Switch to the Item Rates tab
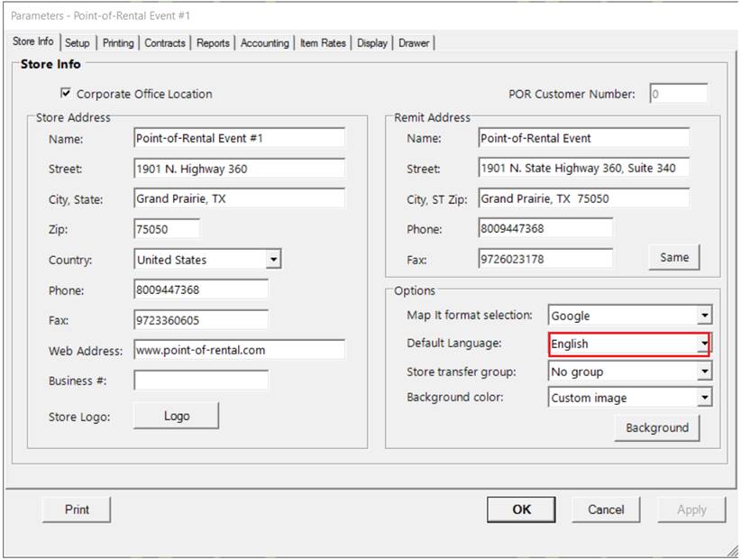 pyautogui.click(x=323, y=43)
